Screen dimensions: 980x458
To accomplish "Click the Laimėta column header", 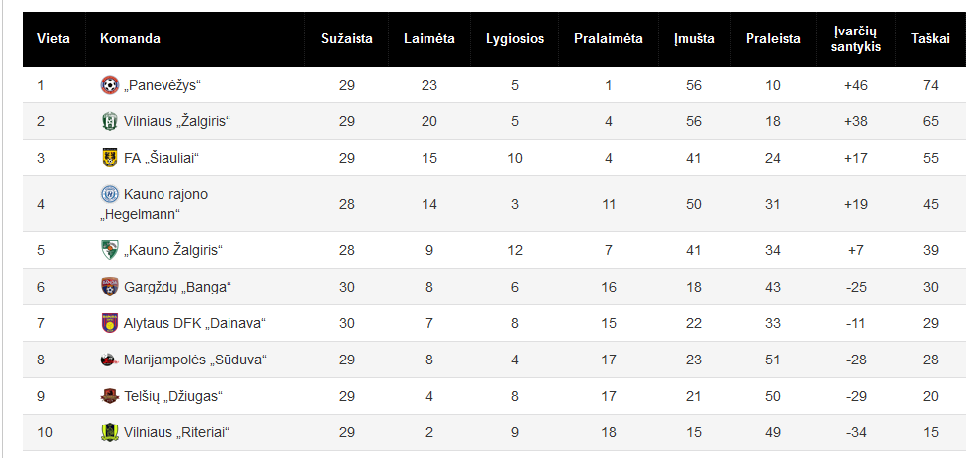I will [x=429, y=38].
